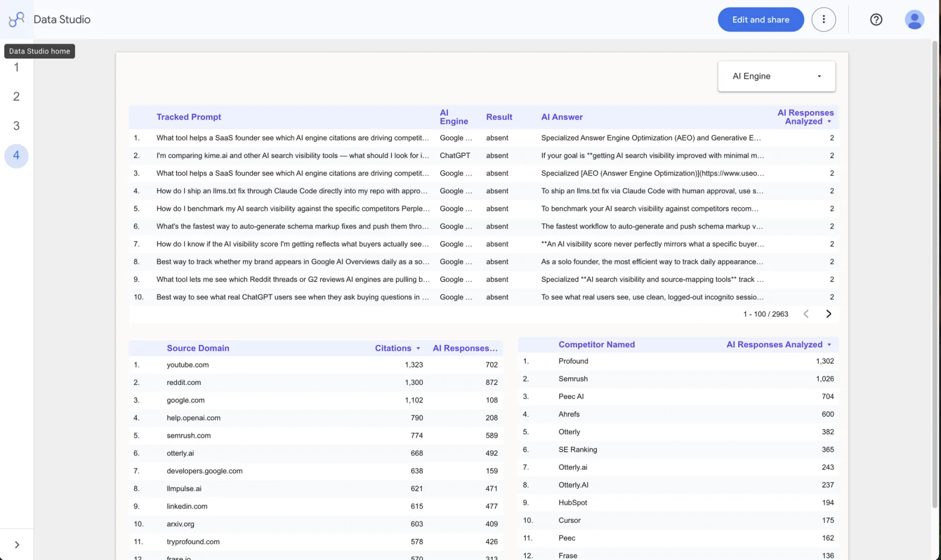Click the Result column header
The width and height of the screenshot is (941, 560).
(499, 117)
